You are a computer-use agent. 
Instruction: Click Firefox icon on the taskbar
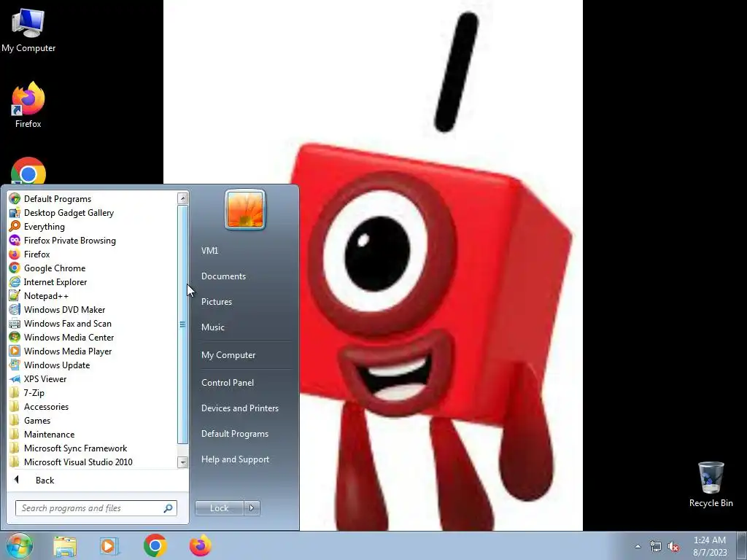[x=200, y=545]
